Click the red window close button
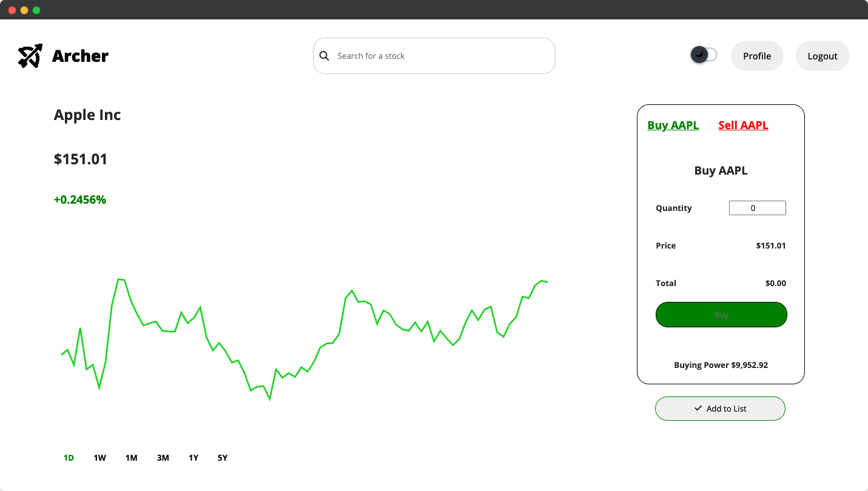The image size is (868, 491). click(x=12, y=10)
